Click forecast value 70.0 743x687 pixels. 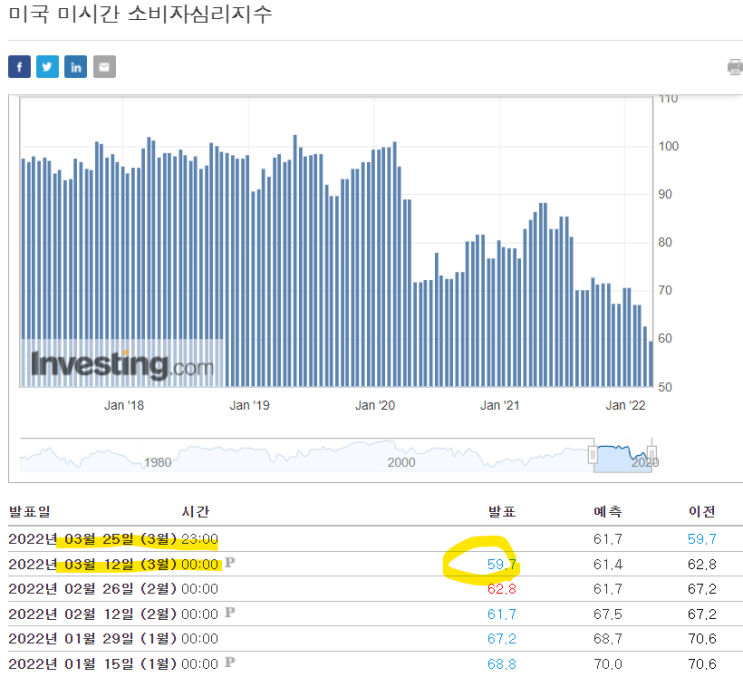pos(607,664)
